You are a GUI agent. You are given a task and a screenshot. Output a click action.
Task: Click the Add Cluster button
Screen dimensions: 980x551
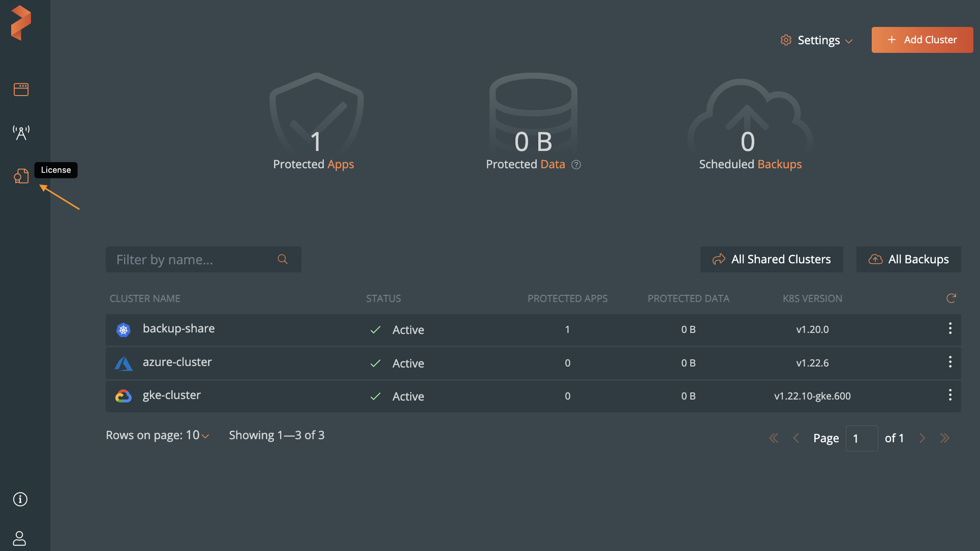pyautogui.click(x=922, y=40)
